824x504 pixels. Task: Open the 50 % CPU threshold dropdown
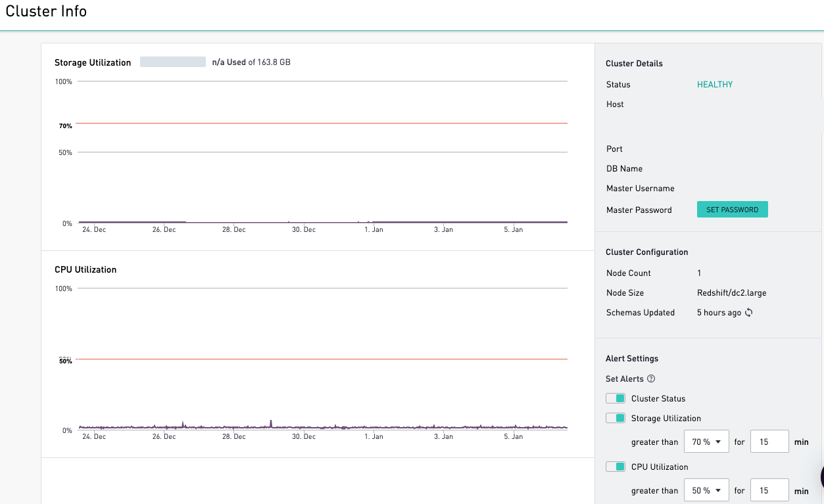click(x=707, y=491)
